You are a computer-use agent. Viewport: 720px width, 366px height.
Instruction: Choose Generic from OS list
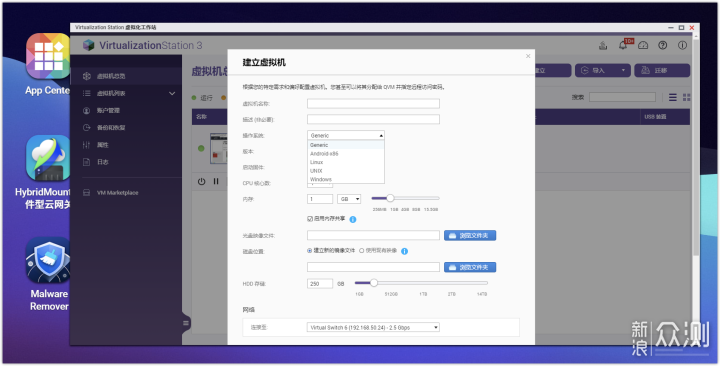(x=346, y=145)
